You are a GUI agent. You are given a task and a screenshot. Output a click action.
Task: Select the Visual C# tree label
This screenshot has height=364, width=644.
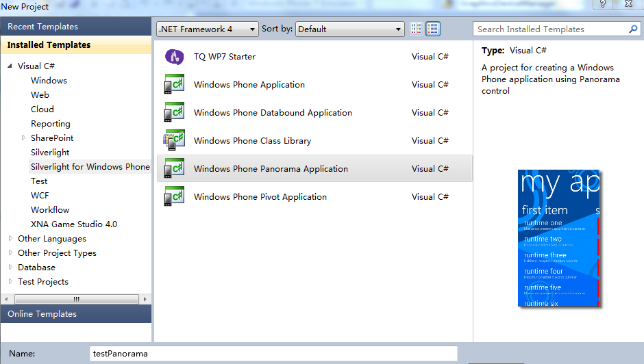tap(36, 66)
